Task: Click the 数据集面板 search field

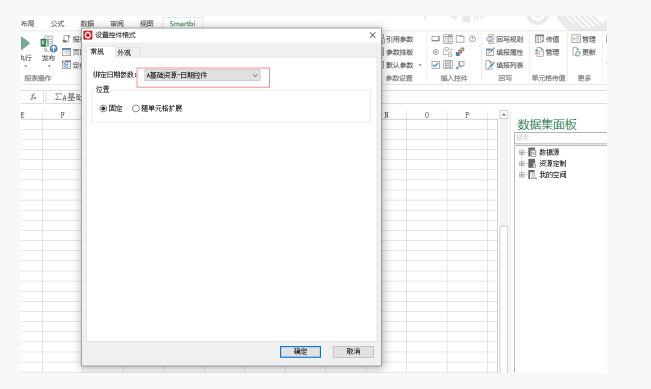Action: coord(560,137)
